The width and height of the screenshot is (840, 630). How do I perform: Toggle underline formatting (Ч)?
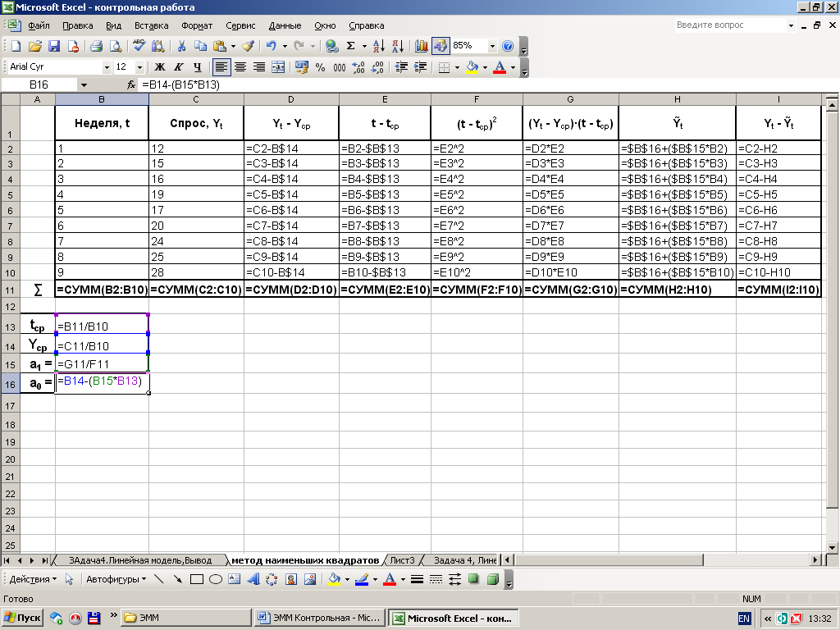click(x=197, y=67)
